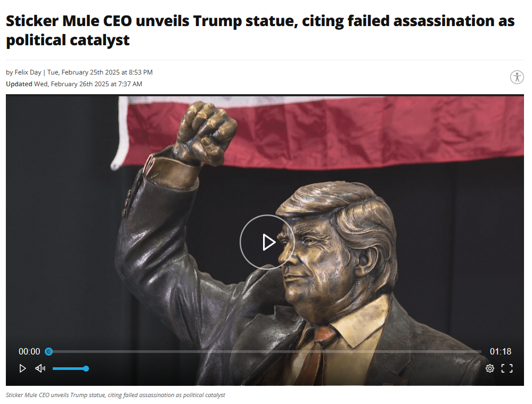Viewport: 532px width, 404px height.
Task: Open the video settings gear
Action: click(x=489, y=368)
